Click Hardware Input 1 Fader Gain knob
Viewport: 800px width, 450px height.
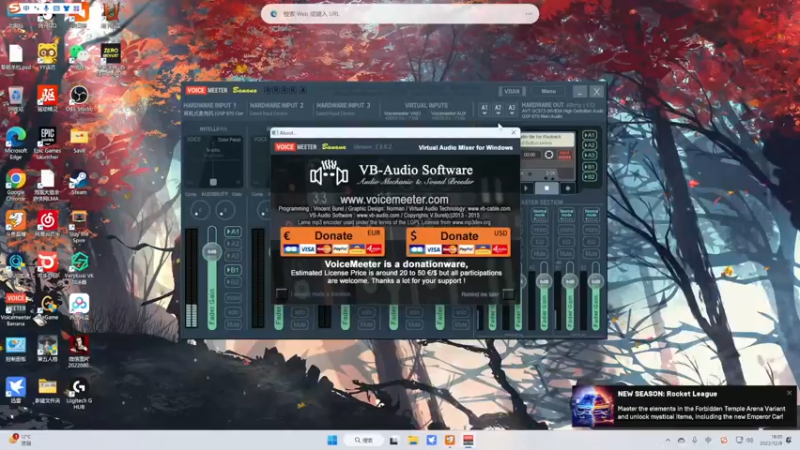tap(212, 252)
